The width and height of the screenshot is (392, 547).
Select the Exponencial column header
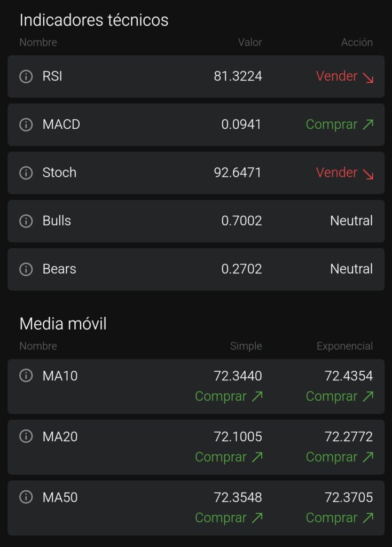344,346
